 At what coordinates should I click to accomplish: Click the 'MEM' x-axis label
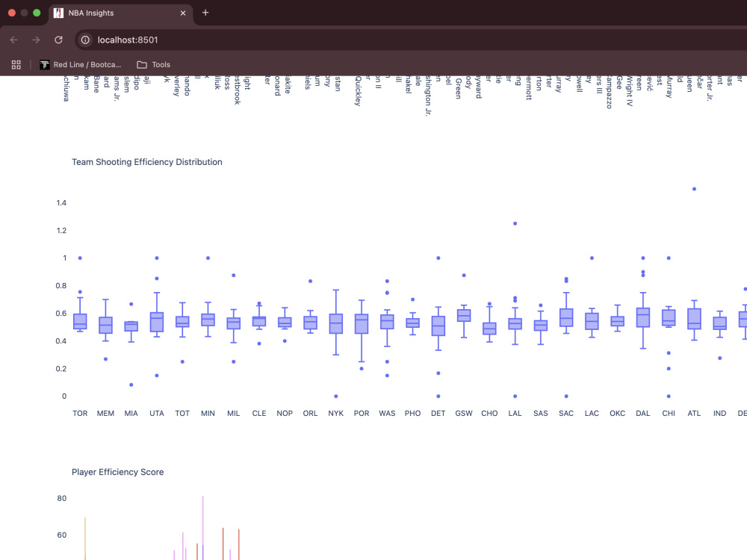[x=106, y=414]
